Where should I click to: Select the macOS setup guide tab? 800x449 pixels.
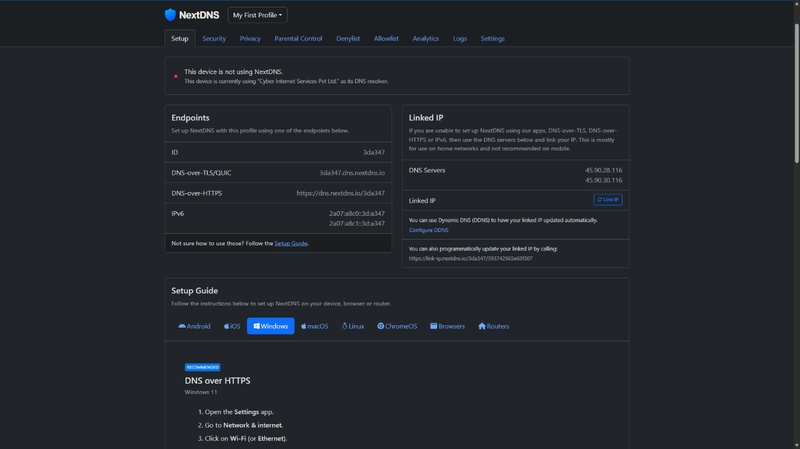pyautogui.click(x=314, y=326)
